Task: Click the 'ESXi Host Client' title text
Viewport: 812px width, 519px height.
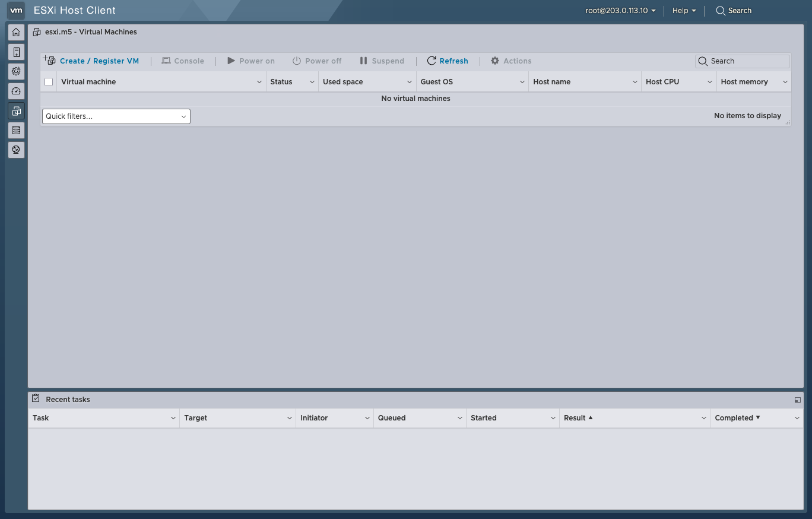Action: (x=75, y=11)
